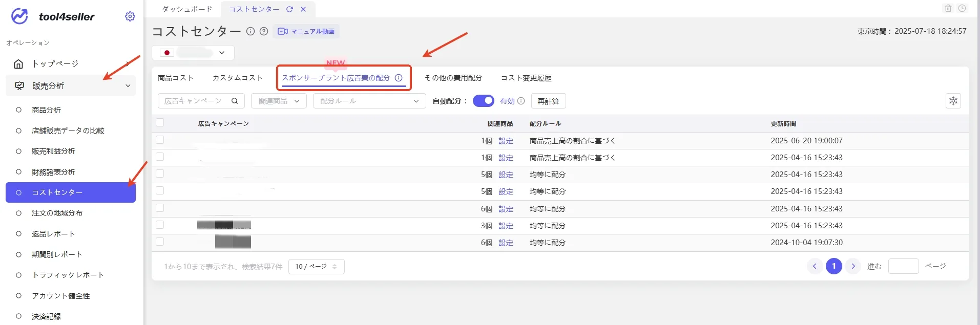Click Japan flag icon in marketplace selector
Image resolution: width=980 pixels, height=325 pixels.
tap(167, 53)
